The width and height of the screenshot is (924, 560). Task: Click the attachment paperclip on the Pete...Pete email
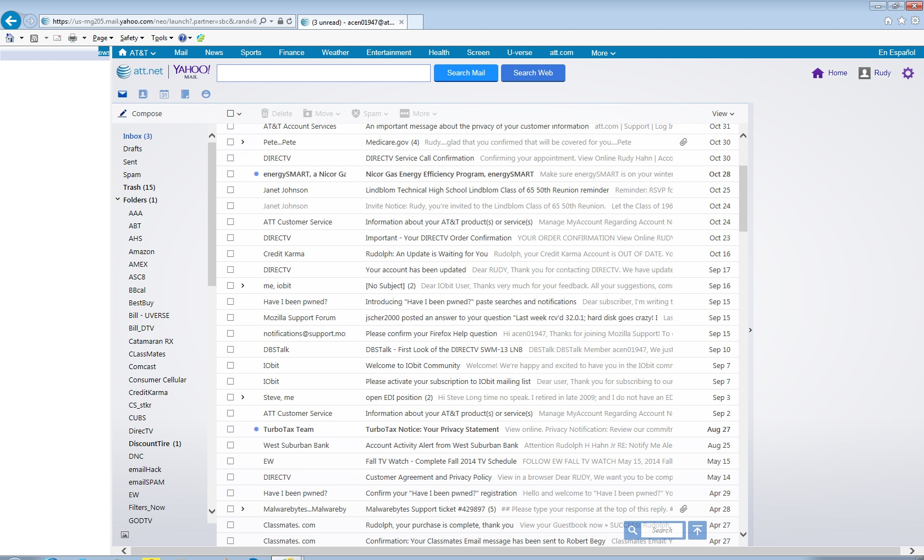click(x=683, y=142)
